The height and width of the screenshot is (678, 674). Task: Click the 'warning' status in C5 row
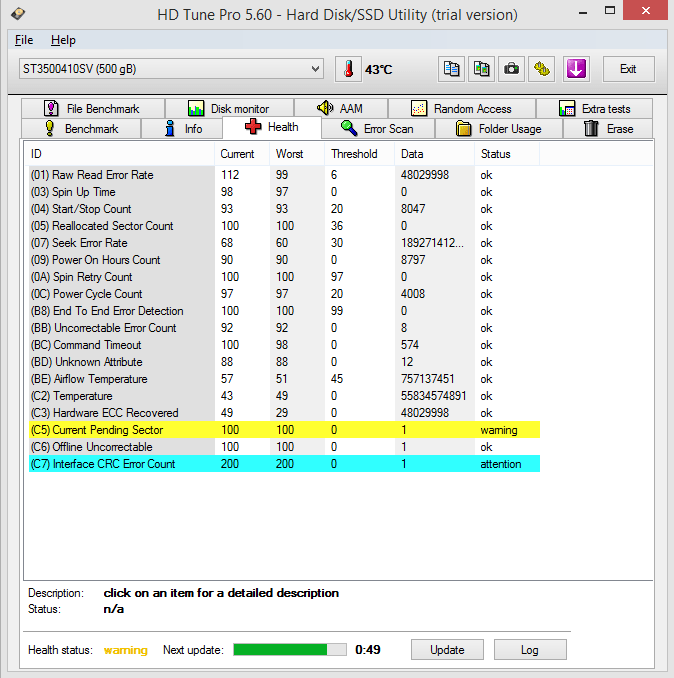(x=499, y=430)
